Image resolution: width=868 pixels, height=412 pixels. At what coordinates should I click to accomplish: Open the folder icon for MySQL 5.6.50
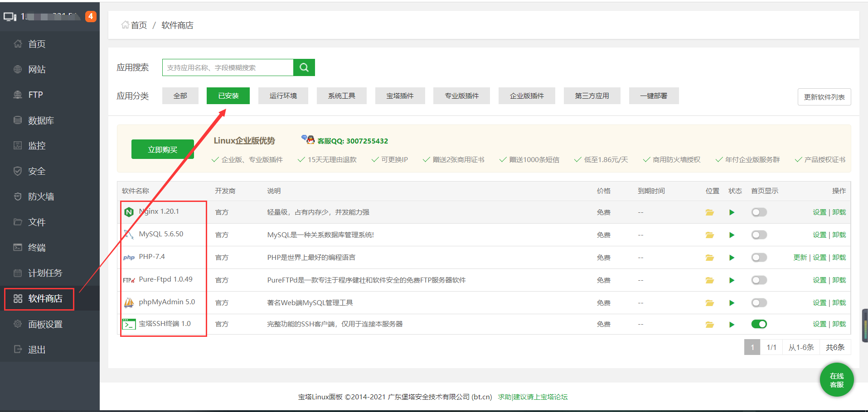709,235
